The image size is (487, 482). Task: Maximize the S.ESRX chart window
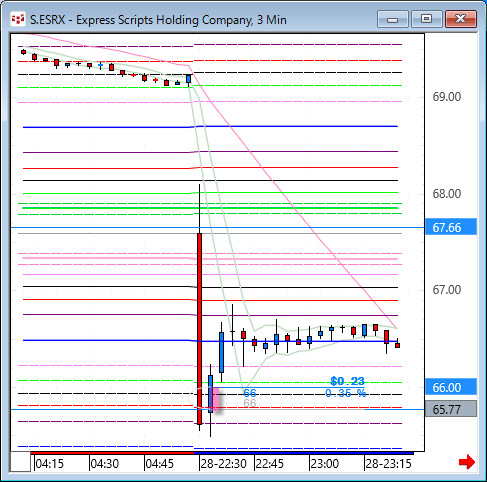point(426,19)
